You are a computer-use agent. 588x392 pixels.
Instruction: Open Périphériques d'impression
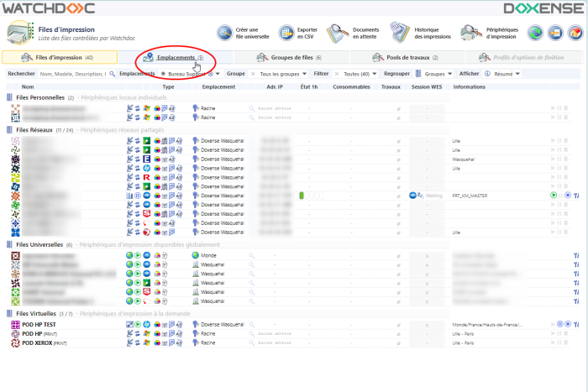tap(470, 33)
